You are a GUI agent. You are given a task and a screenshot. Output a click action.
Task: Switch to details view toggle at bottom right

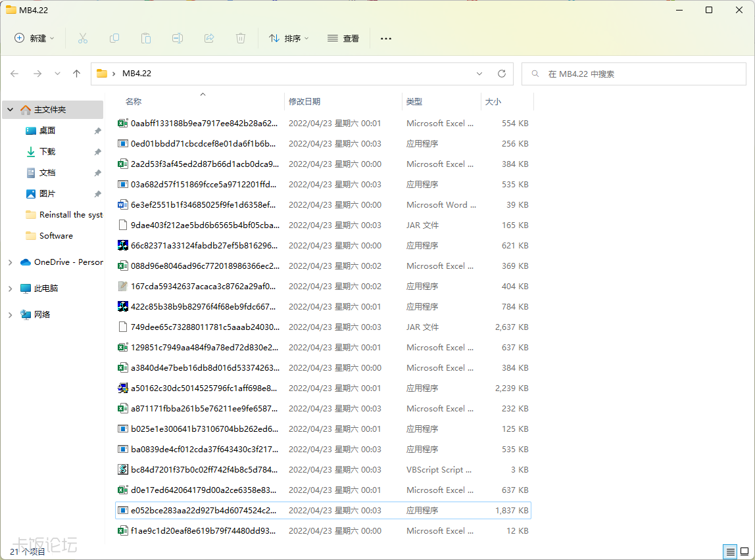click(x=730, y=551)
